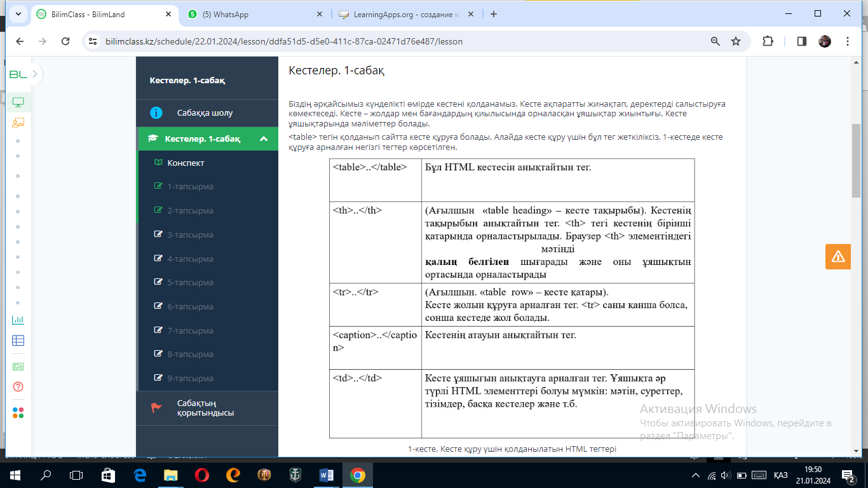Open Сабаққа шолу section
This screenshot has width=868, height=488.
click(208, 113)
